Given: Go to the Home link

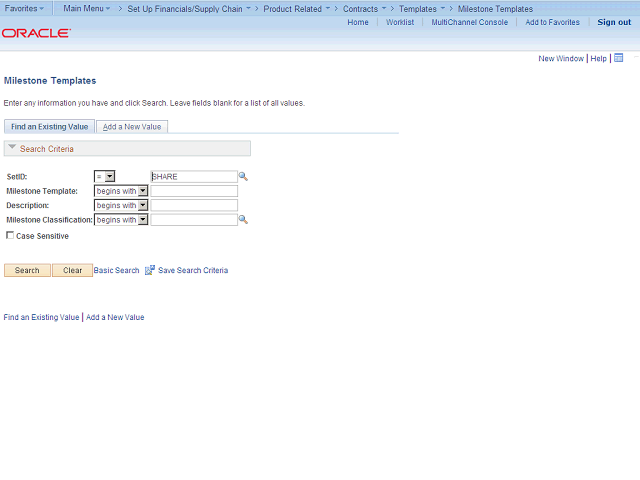Looking at the screenshot, I should click(x=358, y=22).
